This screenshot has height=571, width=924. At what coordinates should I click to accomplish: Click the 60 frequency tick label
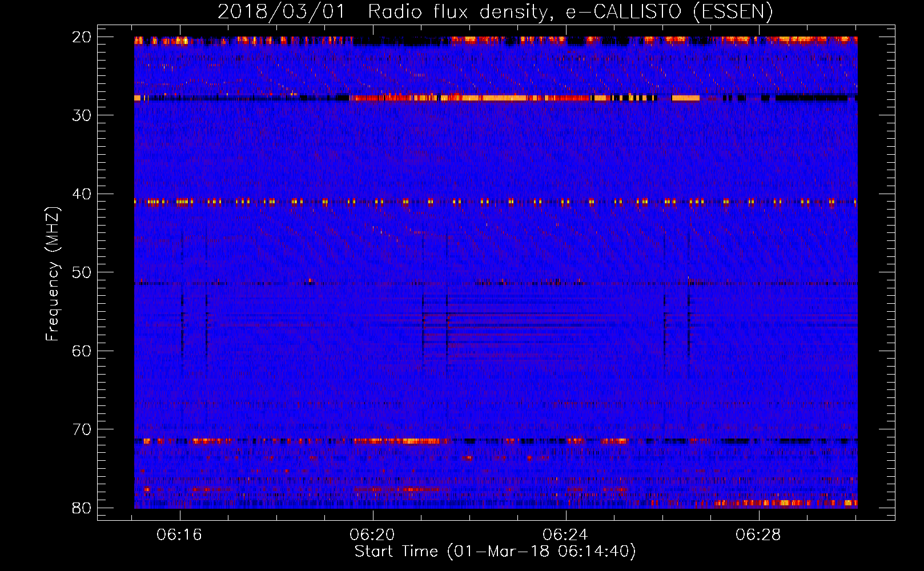pyautogui.click(x=82, y=351)
